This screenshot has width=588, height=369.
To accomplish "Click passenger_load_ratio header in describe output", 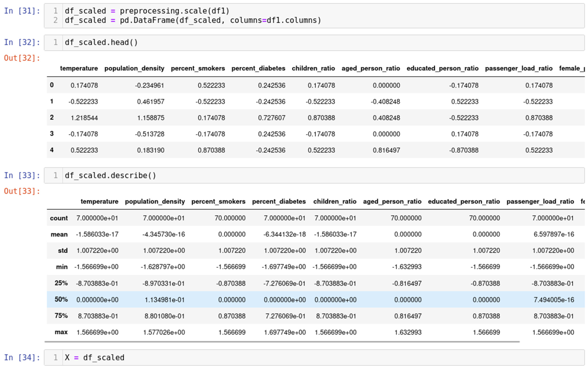I will [x=540, y=202].
